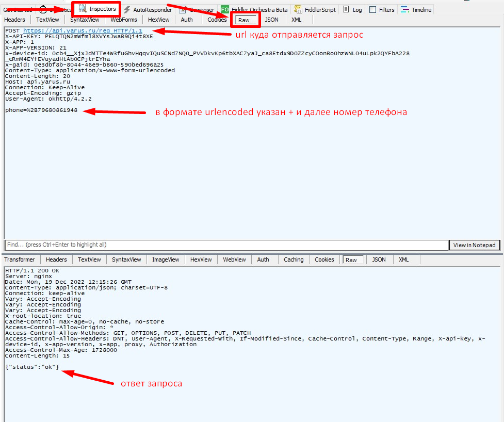
Task: Click the Connection: Keep-Alive request line
Action: point(45,87)
